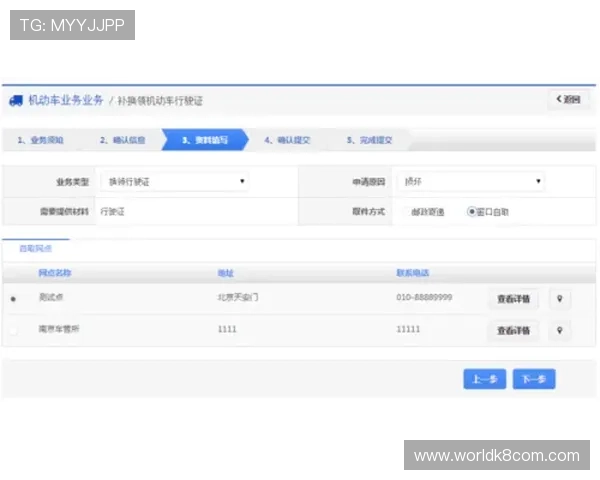Click the 网点名称 column header
Screen dimensions: 600x480
click(55, 273)
